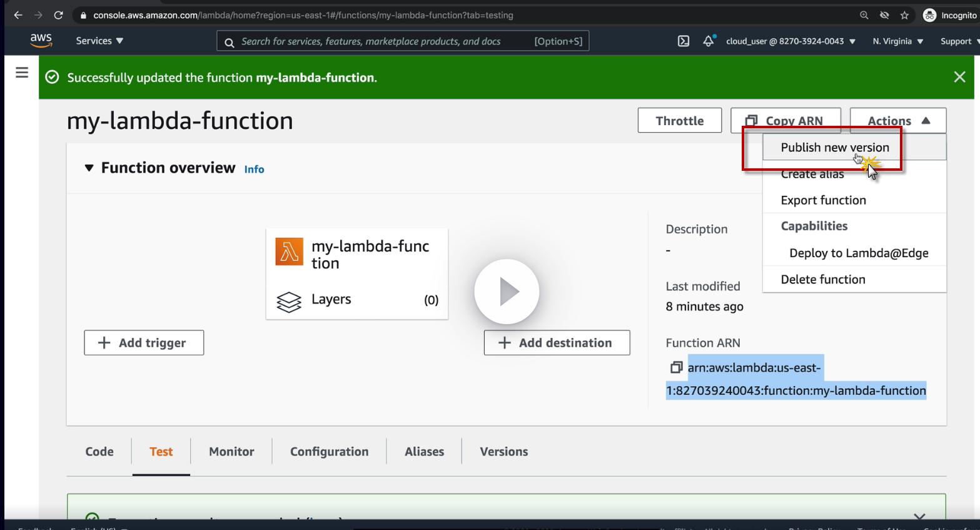Image resolution: width=980 pixels, height=530 pixels.
Task: Bookmark this page with the star icon
Action: [904, 15]
